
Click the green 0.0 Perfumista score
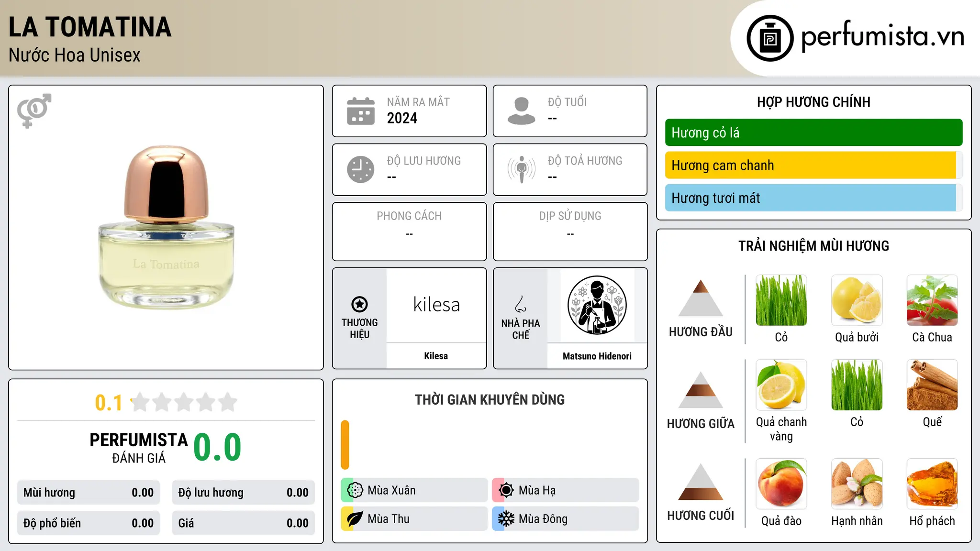click(218, 447)
